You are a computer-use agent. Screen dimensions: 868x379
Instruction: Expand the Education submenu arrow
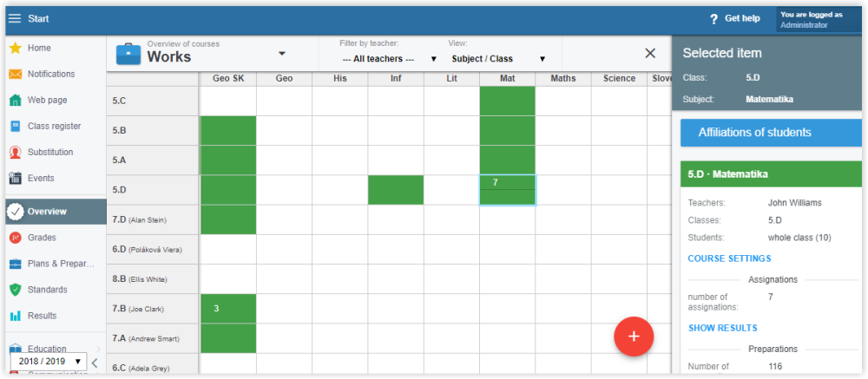coord(98,349)
